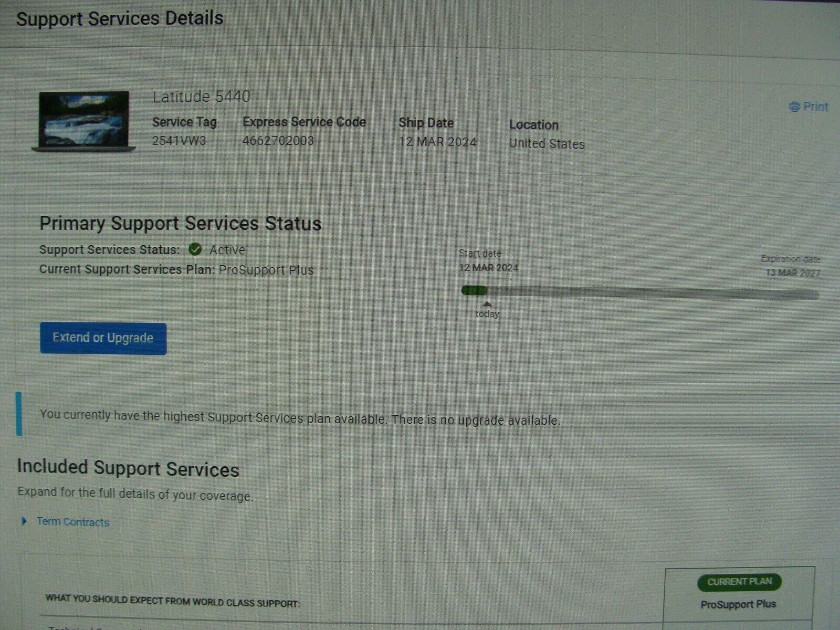The image size is (840, 630).
Task: Click the printer icon beside Print
Action: pos(794,107)
